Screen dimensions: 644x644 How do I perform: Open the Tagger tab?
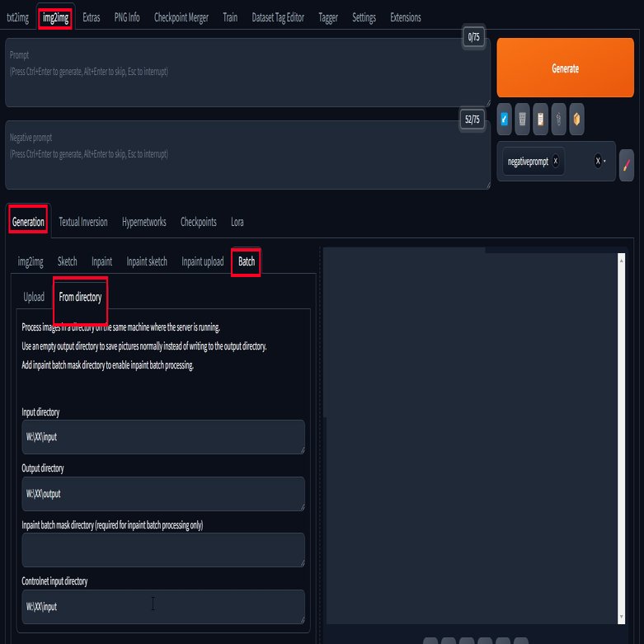tap(327, 17)
